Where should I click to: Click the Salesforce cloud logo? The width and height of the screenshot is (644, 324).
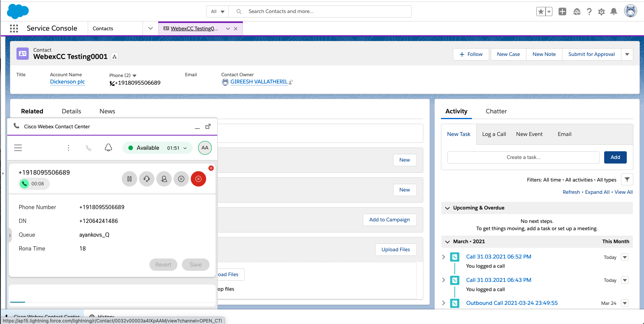[18, 11]
